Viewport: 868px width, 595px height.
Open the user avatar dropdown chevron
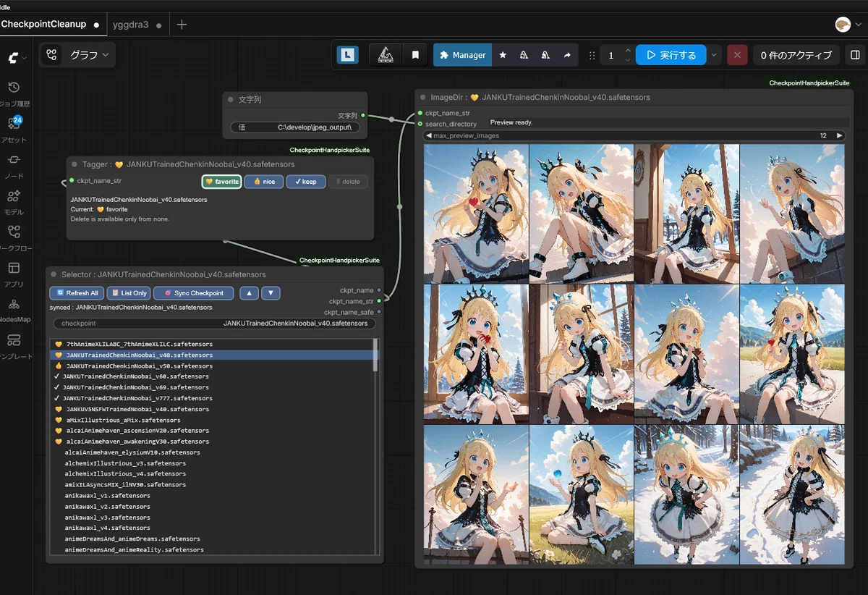(859, 25)
